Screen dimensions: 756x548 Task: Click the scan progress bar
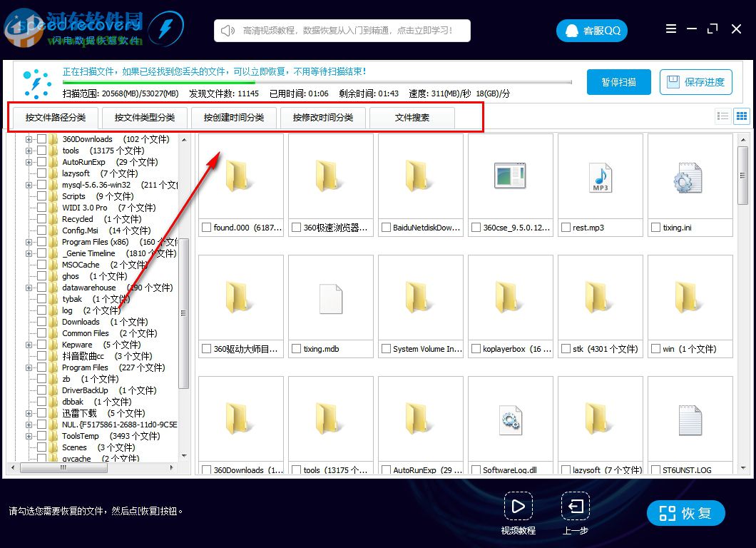point(317,82)
